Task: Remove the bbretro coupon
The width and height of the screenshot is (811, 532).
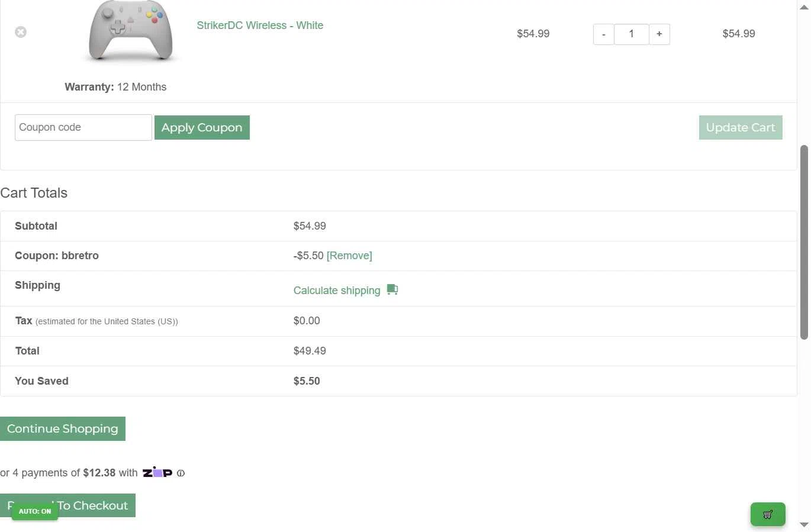Action: pyautogui.click(x=349, y=256)
